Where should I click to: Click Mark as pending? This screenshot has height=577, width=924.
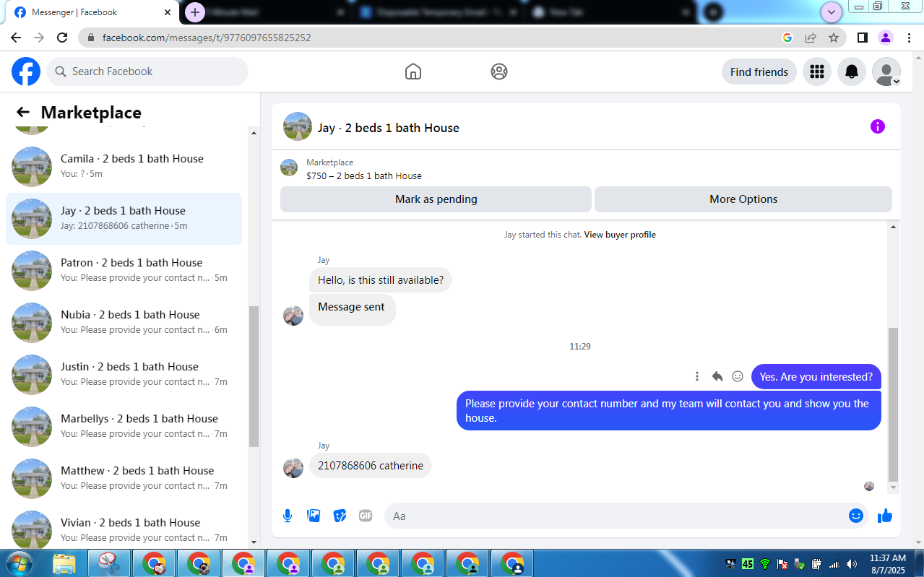point(436,199)
